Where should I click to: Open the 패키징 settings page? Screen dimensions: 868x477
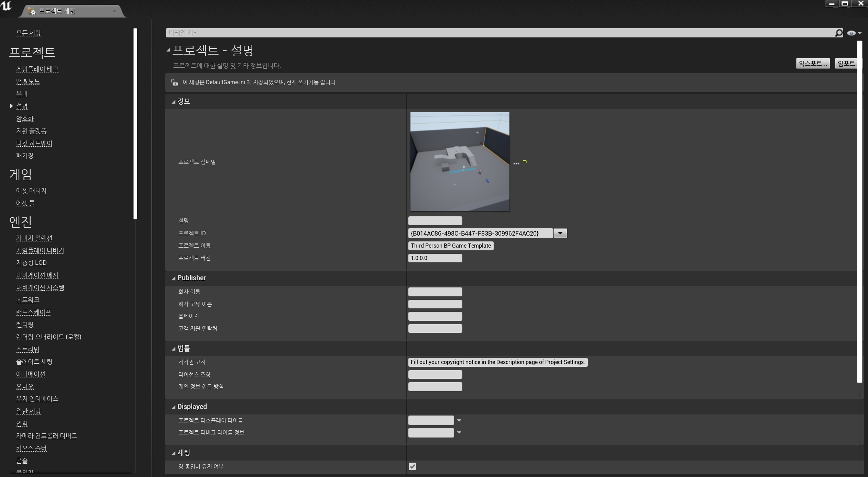click(25, 156)
